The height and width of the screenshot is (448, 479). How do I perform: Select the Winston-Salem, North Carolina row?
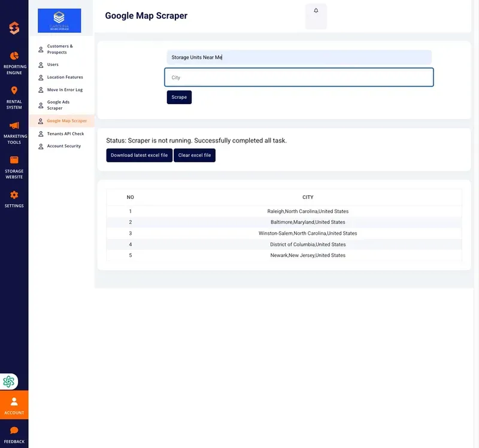click(284, 233)
